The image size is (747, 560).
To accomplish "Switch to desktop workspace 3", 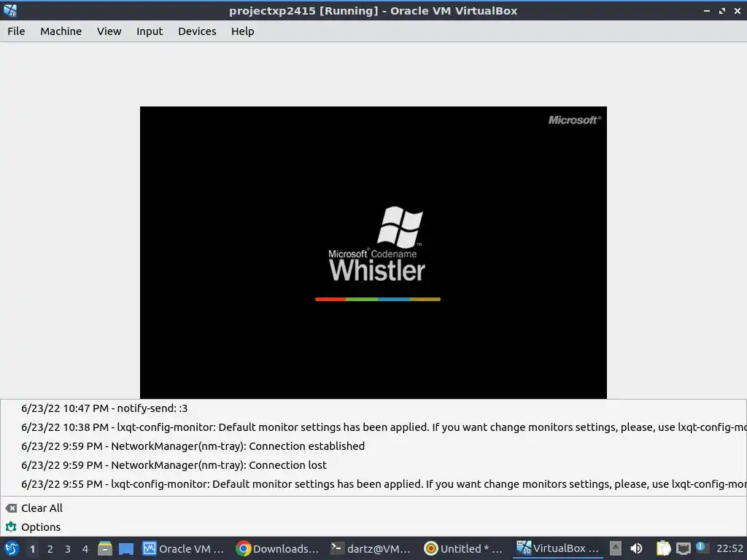I will point(68,549).
